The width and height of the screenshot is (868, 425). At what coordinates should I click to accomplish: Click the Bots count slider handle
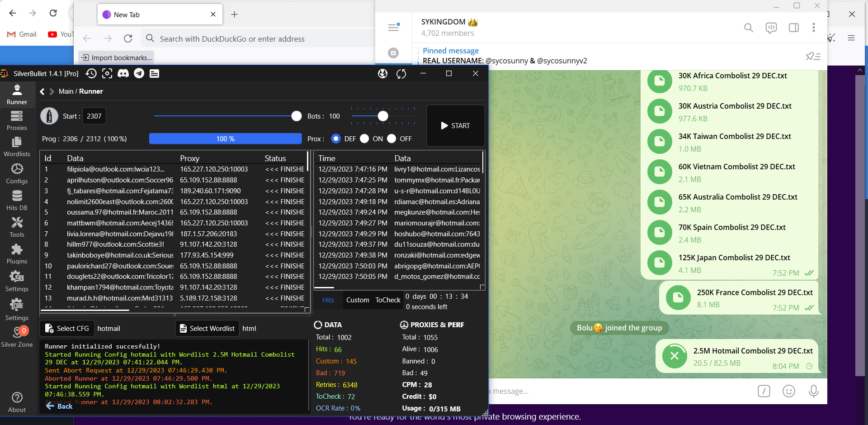tap(383, 116)
